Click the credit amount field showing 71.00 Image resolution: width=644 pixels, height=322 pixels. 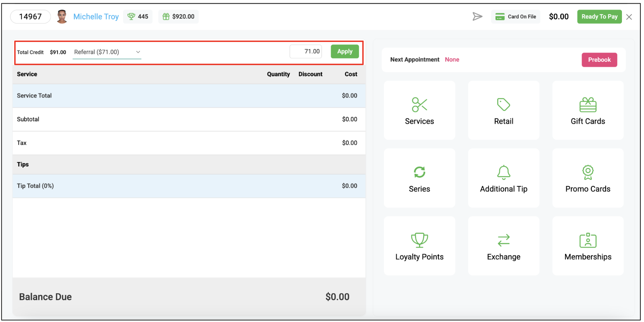pyautogui.click(x=305, y=51)
